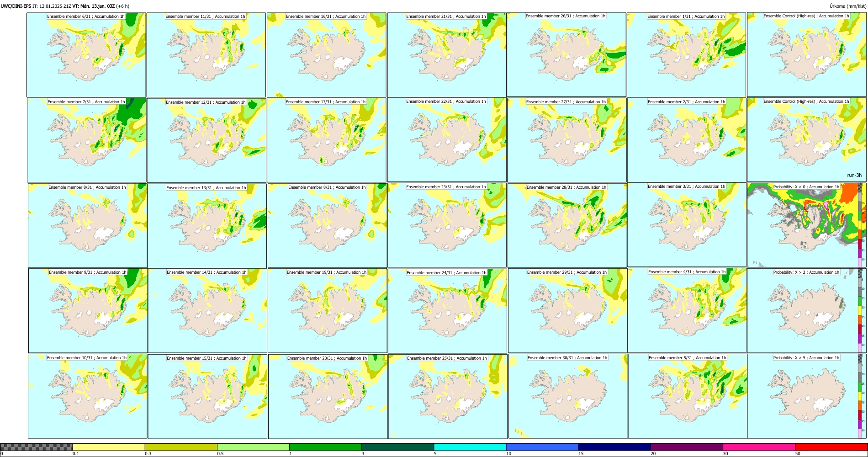Pick the olive 0.3–0.5 legend swatch
Screen dimensions: 868x457
(181, 447)
